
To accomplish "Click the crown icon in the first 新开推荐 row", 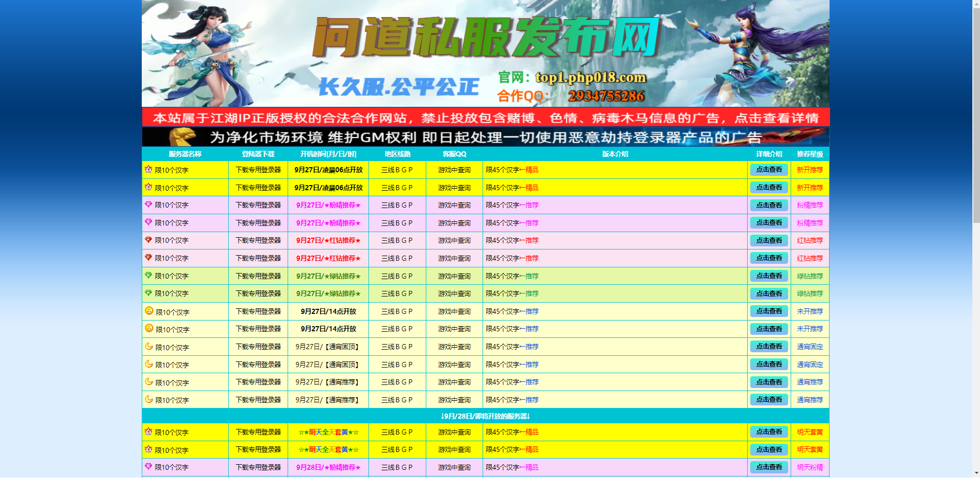I will (148, 169).
